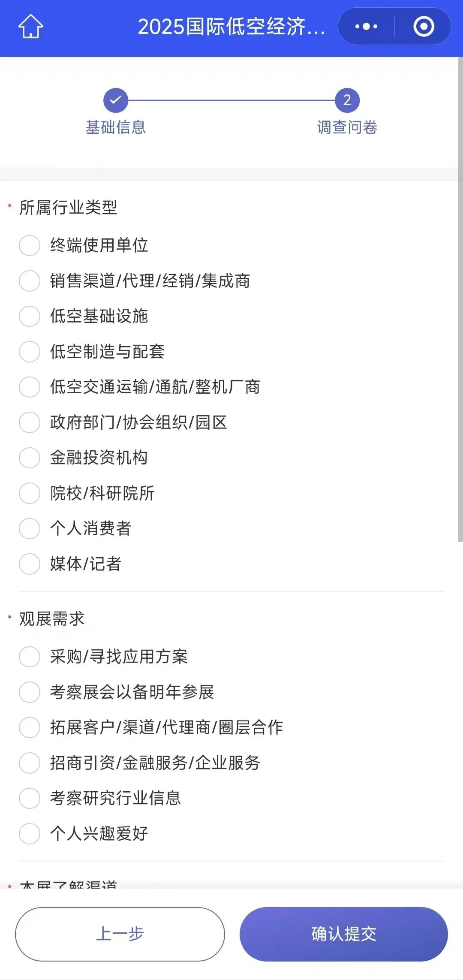The image size is (463, 980).
Task: Choose 个人兴趣爱好 radio option
Action: pyautogui.click(x=30, y=834)
